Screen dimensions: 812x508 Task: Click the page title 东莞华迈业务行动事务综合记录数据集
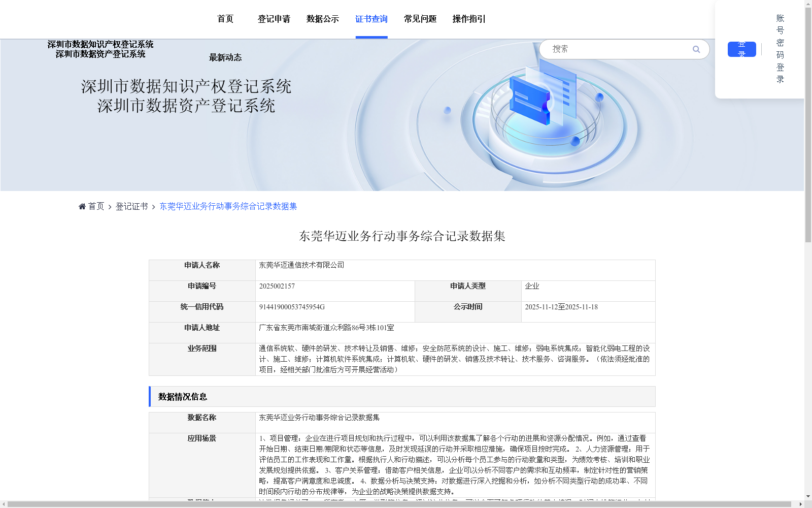402,236
